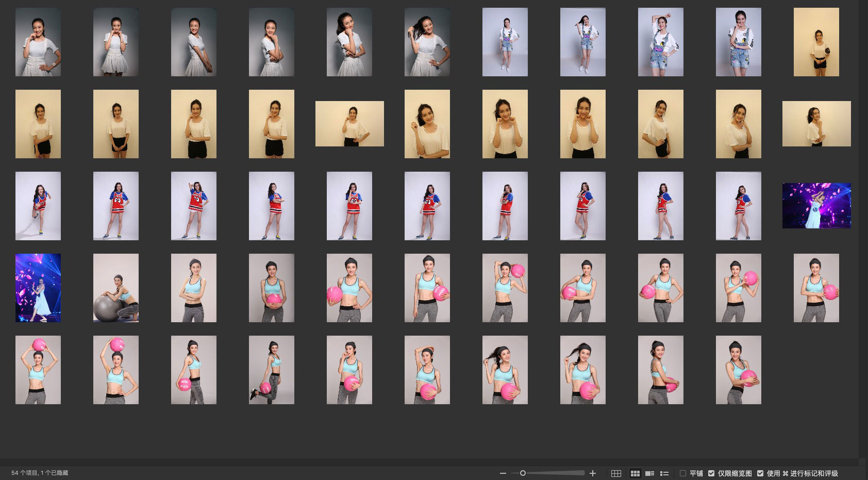
Task: Enable the 平铺 (tile) checkbox
Action: [x=683, y=473]
